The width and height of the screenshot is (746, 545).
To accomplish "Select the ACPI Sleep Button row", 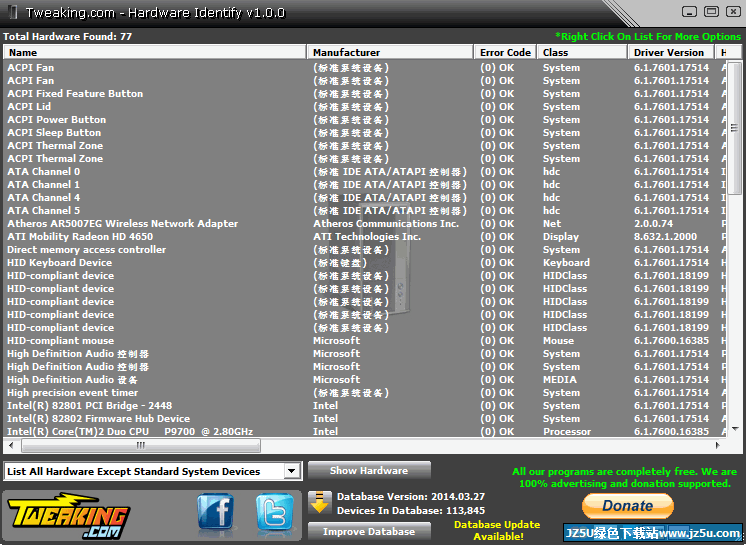I will (x=365, y=133).
